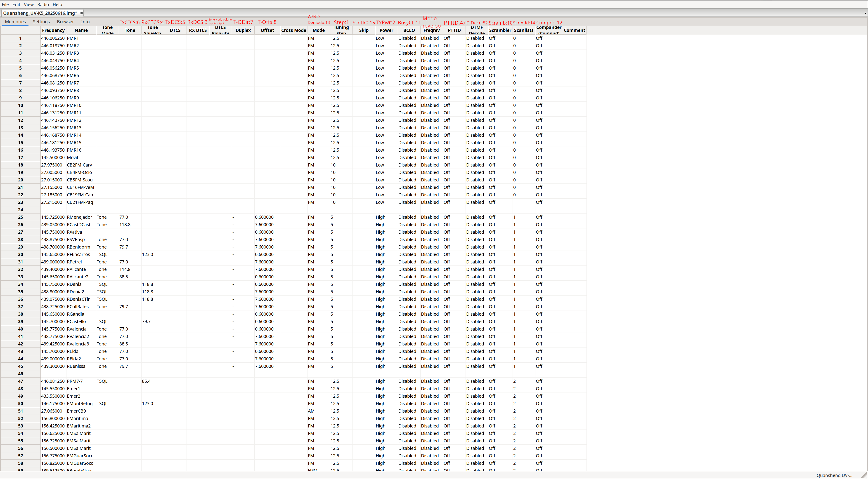Viewport: 868px width, 479px height.
Task: Click the Quansheng UV status bar label
Action: click(834, 475)
